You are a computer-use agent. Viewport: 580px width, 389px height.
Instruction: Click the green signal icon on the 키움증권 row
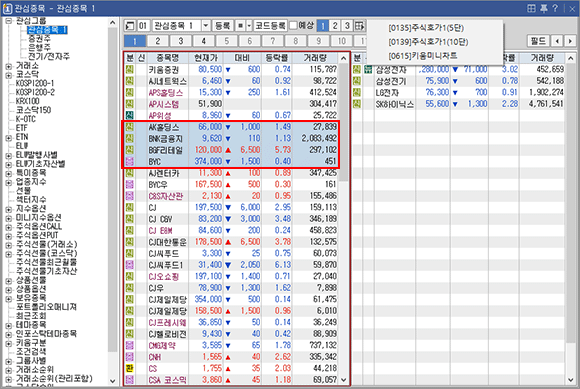(x=129, y=70)
